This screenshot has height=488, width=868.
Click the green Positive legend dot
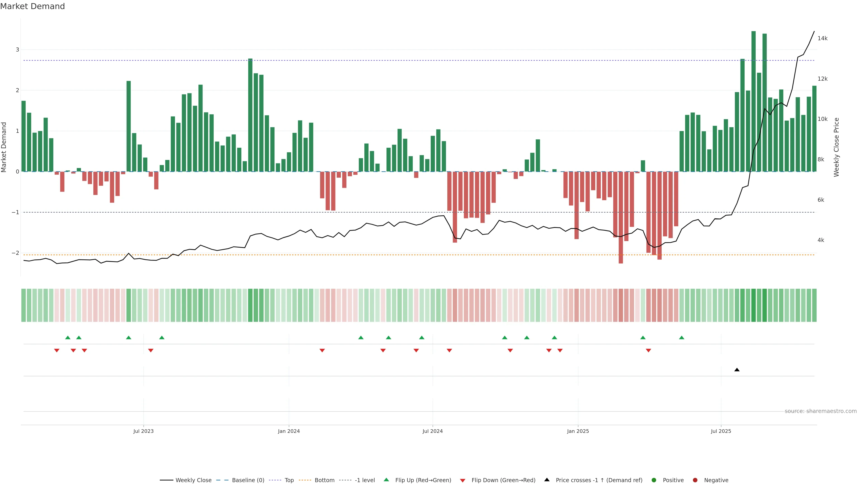pos(654,480)
